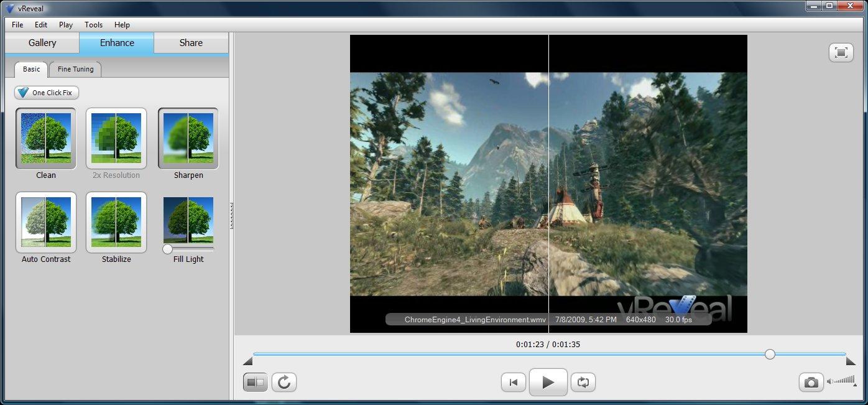Viewport: 868px width, 405px height.
Task: Open the Edit menu
Action: tap(41, 25)
